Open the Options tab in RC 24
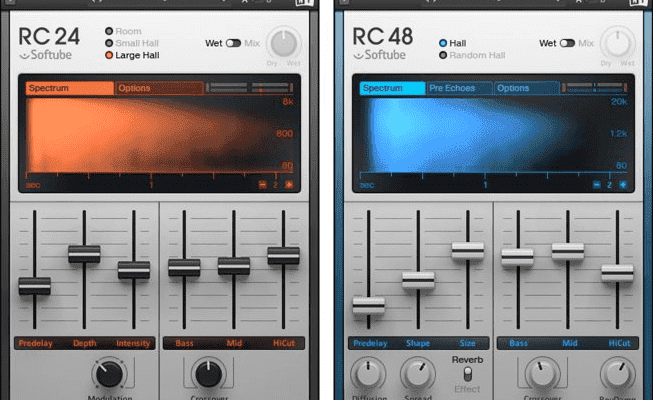The image size is (653, 400). [x=157, y=88]
